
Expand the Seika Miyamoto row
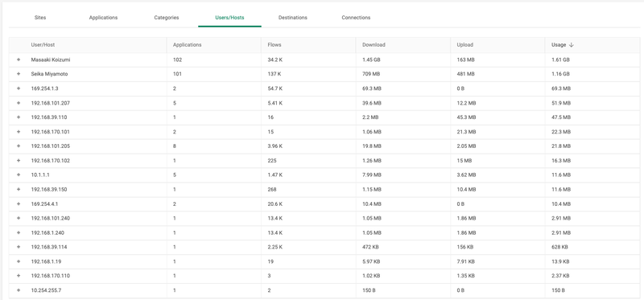coord(19,74)
